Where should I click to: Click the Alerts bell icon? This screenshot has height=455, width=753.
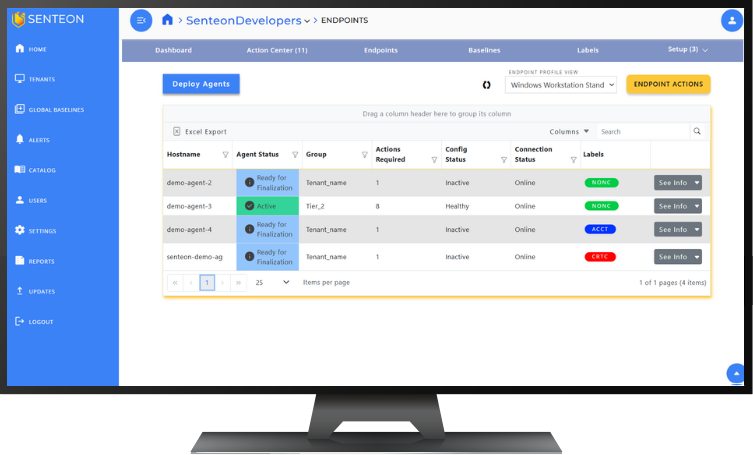coord(20,140)
